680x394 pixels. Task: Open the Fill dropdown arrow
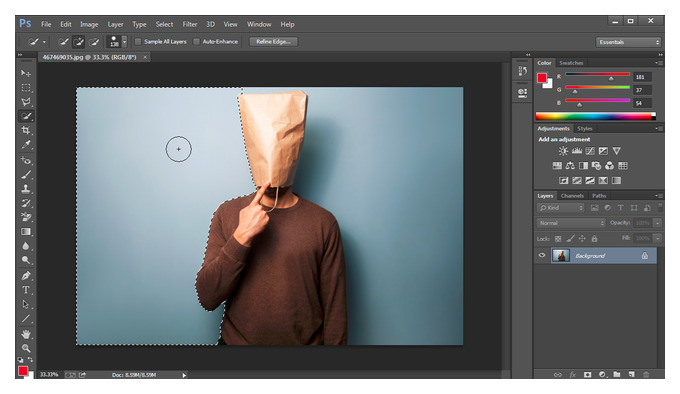657,238
